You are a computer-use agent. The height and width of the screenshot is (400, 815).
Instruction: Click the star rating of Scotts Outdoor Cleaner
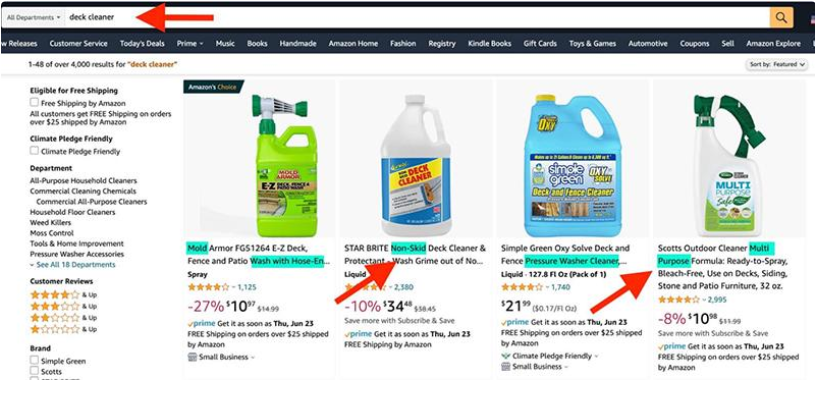tap(679, 300)
